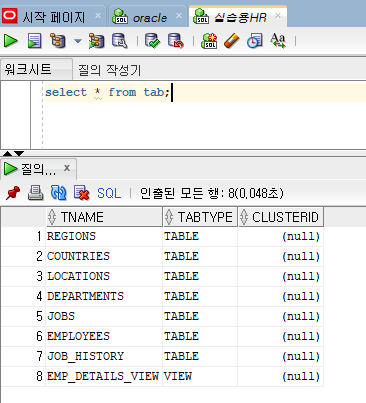Close the 질의 결과 tab

(67, 168)
